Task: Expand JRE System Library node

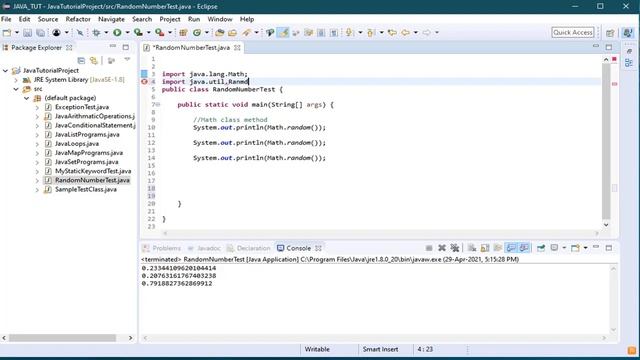Action: (x=16, y=80)
